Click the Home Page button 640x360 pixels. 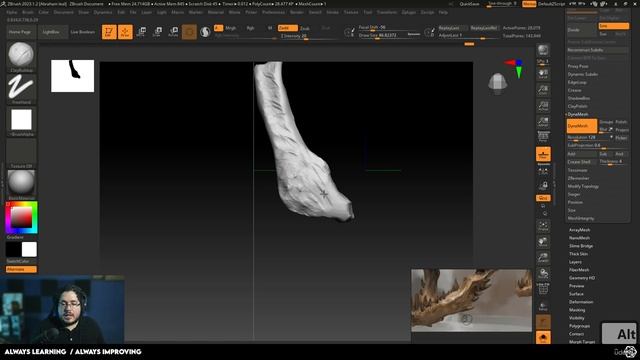(x=20, y=32)
